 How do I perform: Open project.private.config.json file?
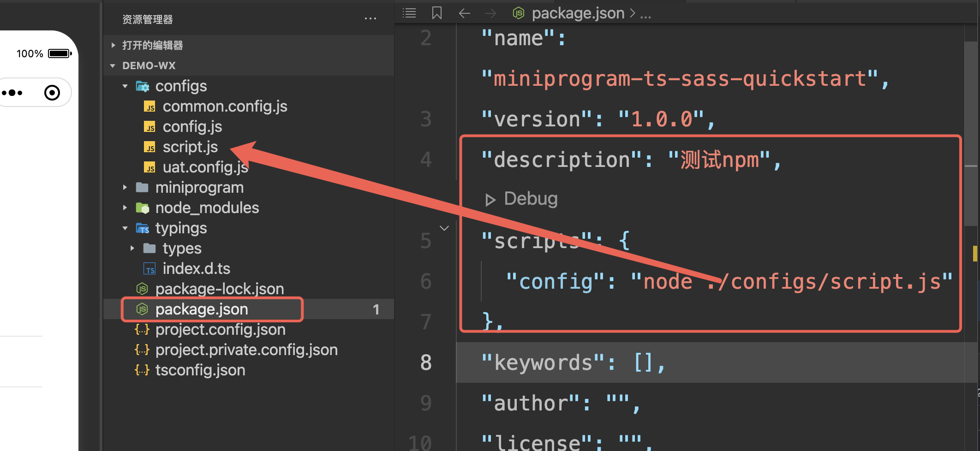click(246, 350)
